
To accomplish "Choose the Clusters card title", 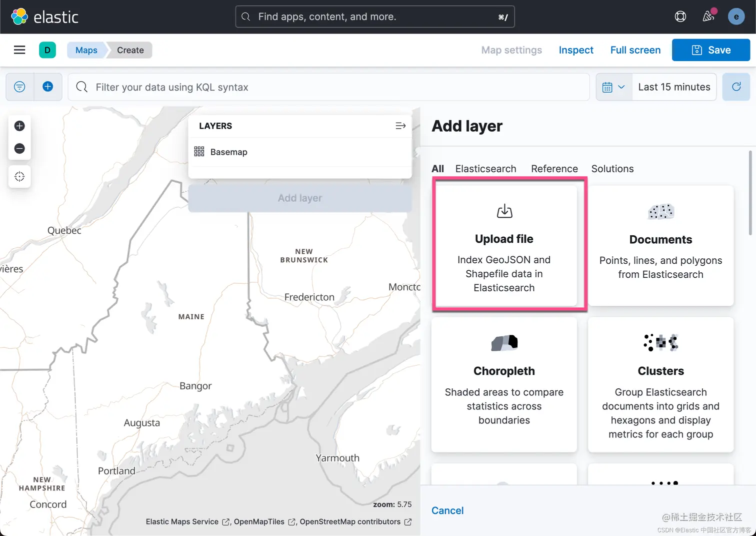I will (660, 371).
